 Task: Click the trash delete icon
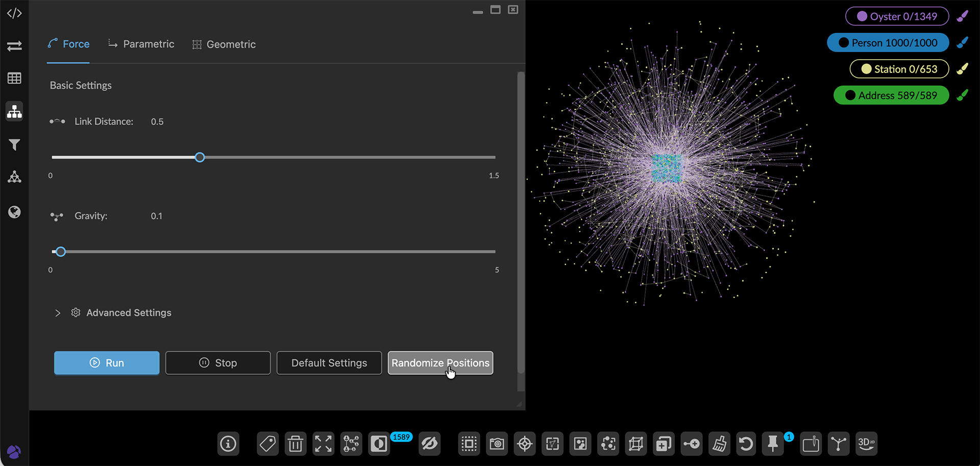[295, 444]
